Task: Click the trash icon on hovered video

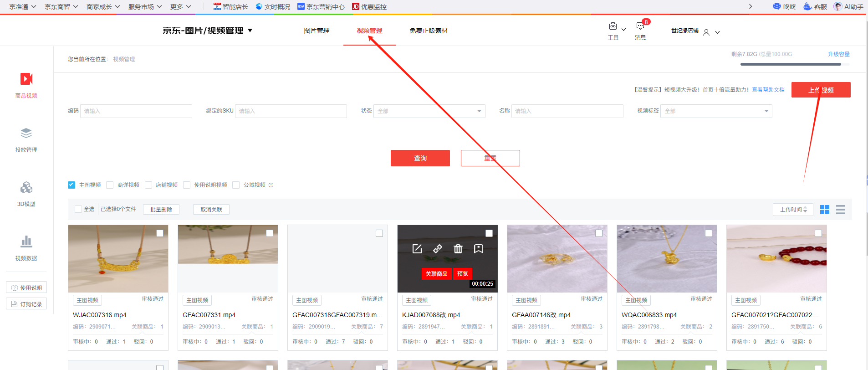Action: point(458,249)
